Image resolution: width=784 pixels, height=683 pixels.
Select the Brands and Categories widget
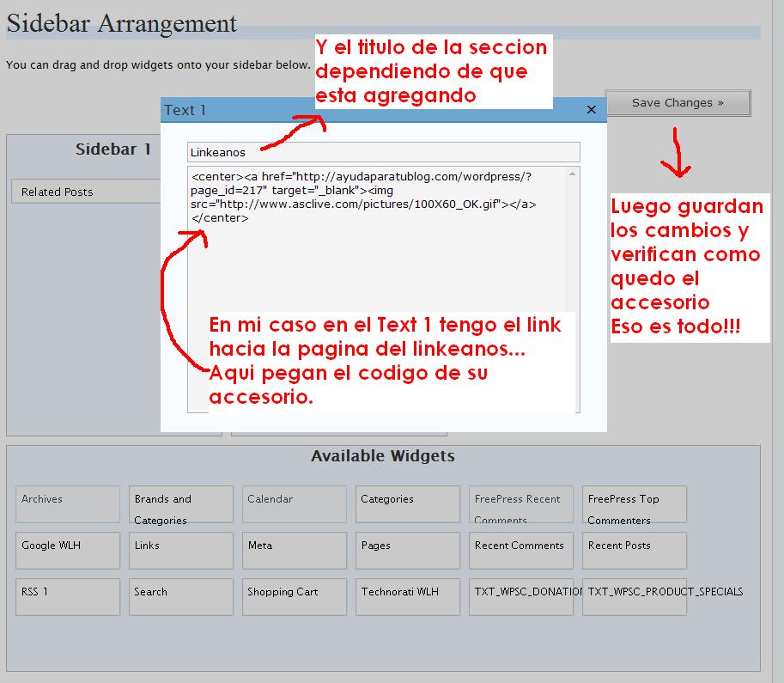[x=180, y=504]
